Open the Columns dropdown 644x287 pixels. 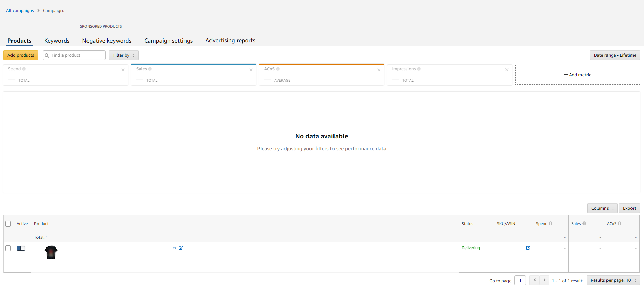(x=602, y=208)
